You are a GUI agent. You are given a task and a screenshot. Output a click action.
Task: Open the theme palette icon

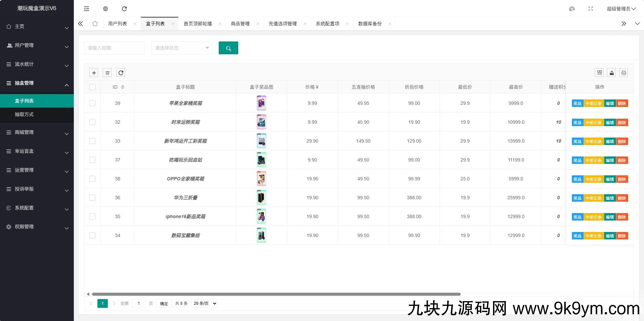(x=572, y=9)
